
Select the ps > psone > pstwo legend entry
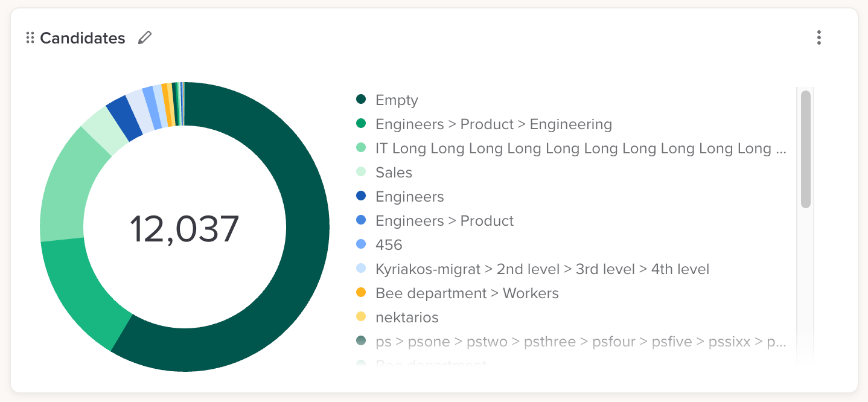(580, 342)
